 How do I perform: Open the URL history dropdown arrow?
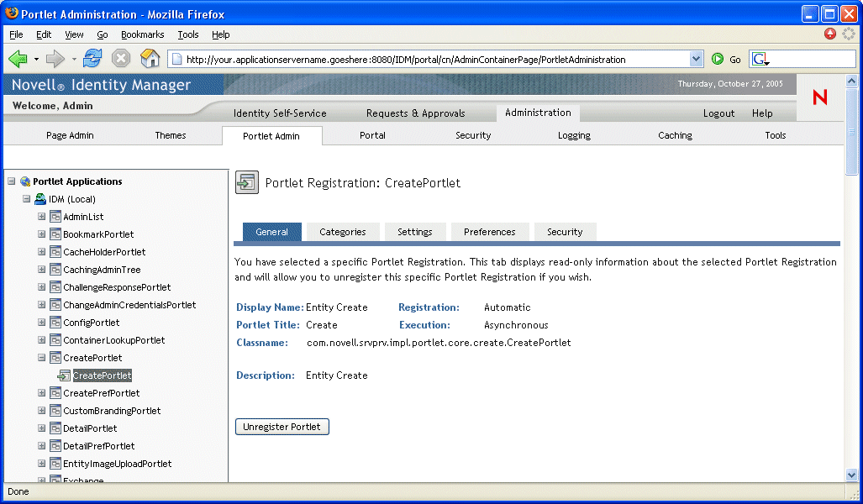[x=696, y=60]
